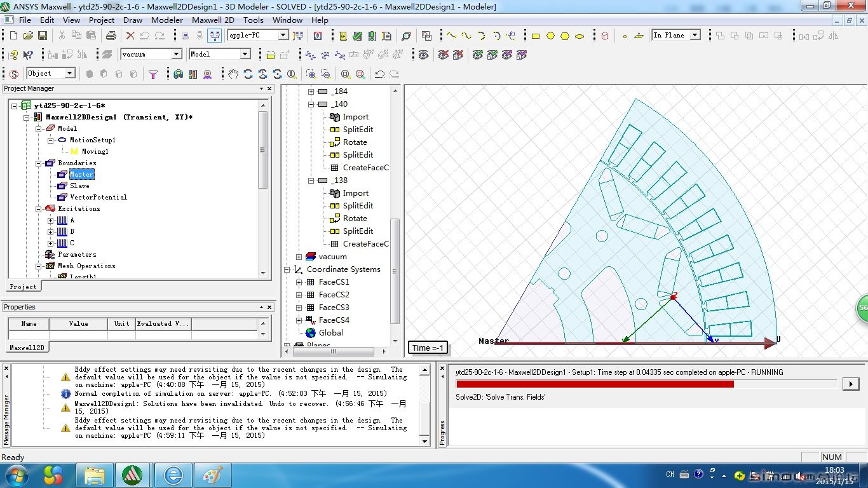Select the Draw rectangle tool
This screenshot has width=868, height=488.
coord(536,36)
